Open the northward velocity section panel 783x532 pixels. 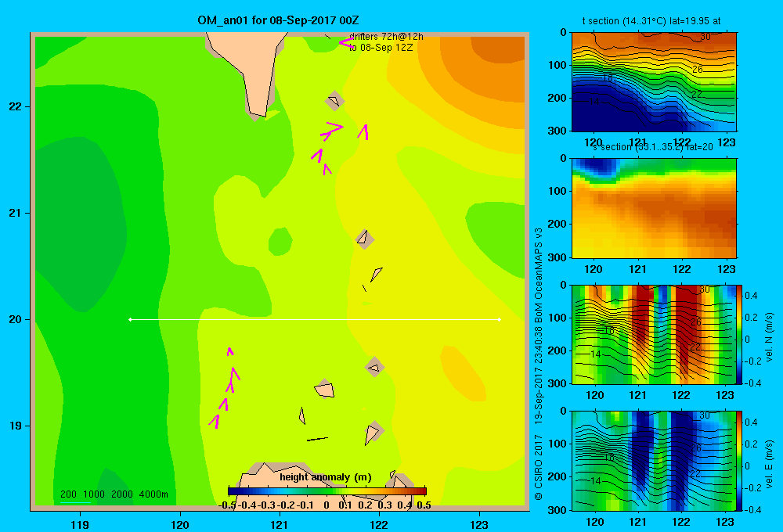[x=654, y=334]
